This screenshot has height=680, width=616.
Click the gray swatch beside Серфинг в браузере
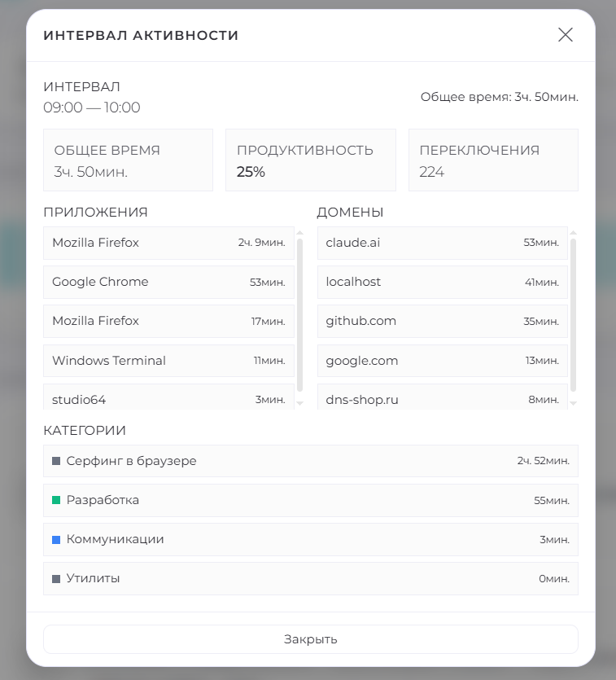pos(56,461)
